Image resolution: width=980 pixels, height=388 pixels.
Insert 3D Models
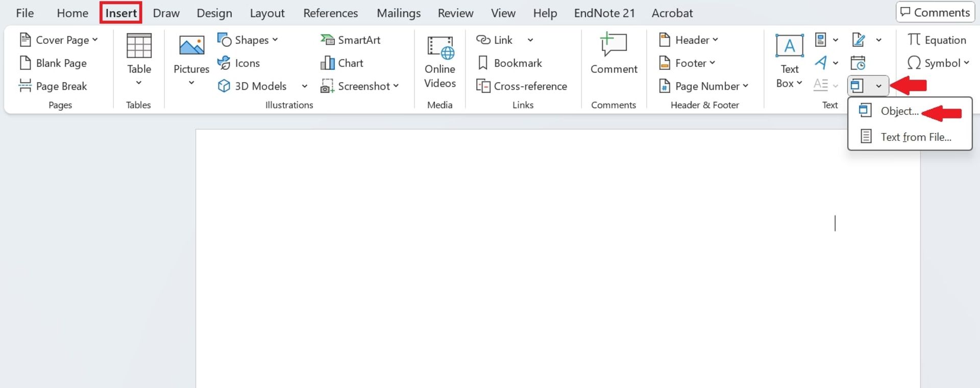[253, 86]
